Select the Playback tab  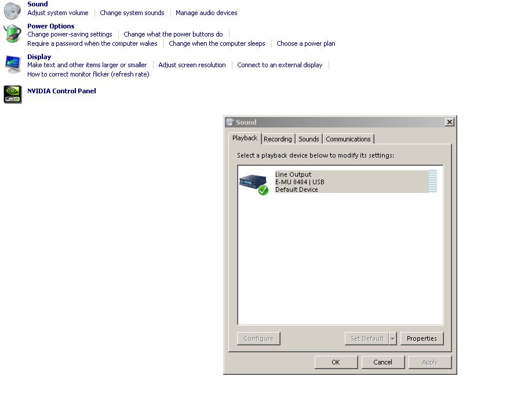point(245,138)
